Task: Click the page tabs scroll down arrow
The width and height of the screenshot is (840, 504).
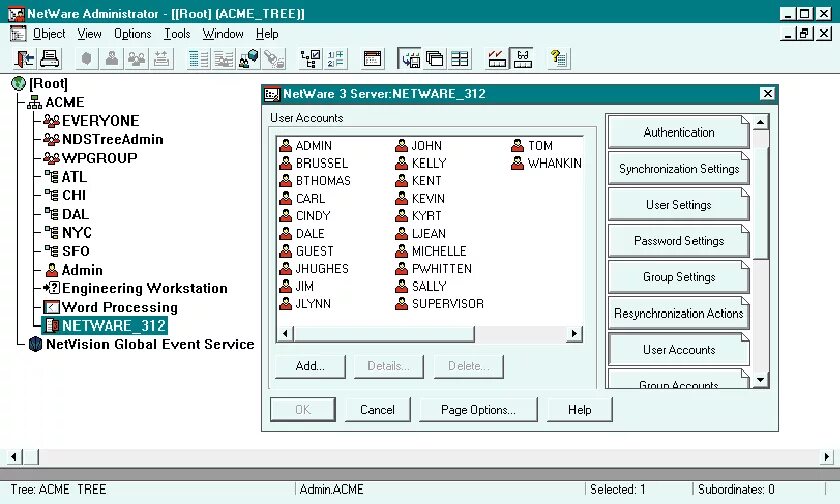Action: [x=761, y=380]
